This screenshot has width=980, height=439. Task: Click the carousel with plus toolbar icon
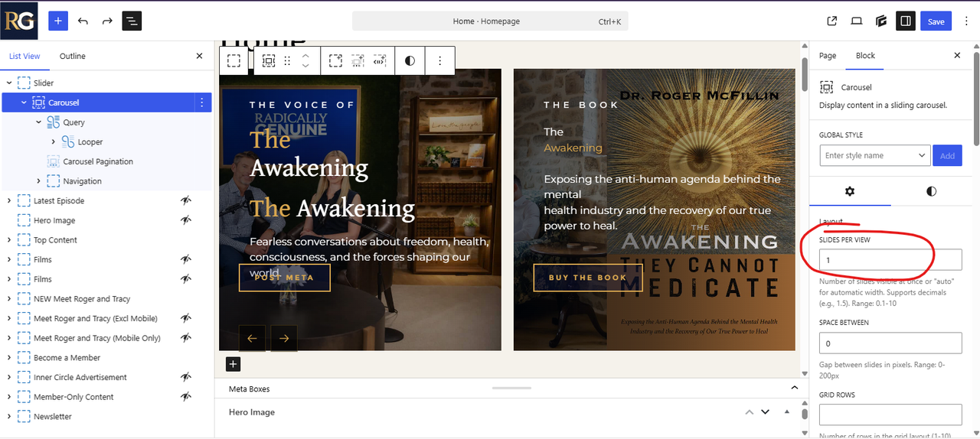pyautogui.click(x=358, y=61)
